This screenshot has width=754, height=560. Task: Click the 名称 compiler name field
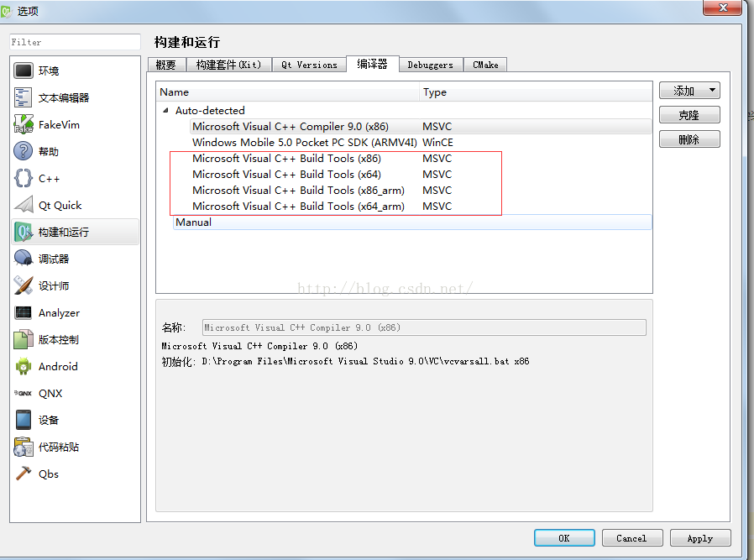[x=424, y=327]
